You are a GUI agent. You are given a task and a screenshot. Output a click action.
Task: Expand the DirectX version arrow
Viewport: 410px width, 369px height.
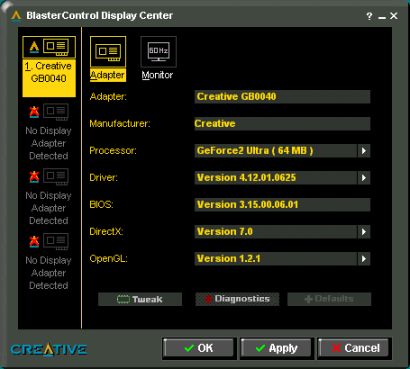tap(364, 232)
